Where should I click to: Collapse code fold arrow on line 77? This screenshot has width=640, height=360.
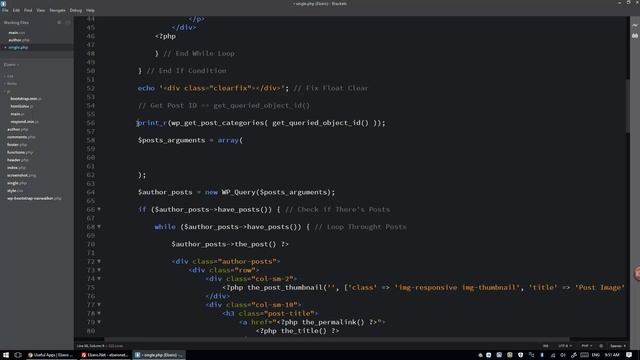point(99,305)
